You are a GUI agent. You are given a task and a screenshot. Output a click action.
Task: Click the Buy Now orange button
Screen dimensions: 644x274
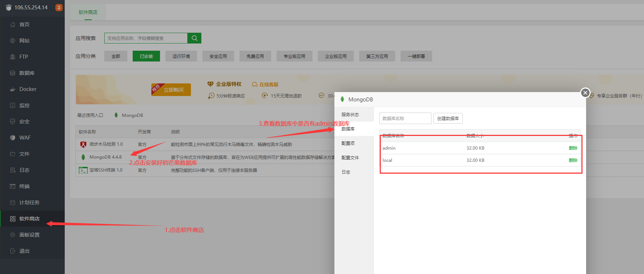(x=173, y=90)
